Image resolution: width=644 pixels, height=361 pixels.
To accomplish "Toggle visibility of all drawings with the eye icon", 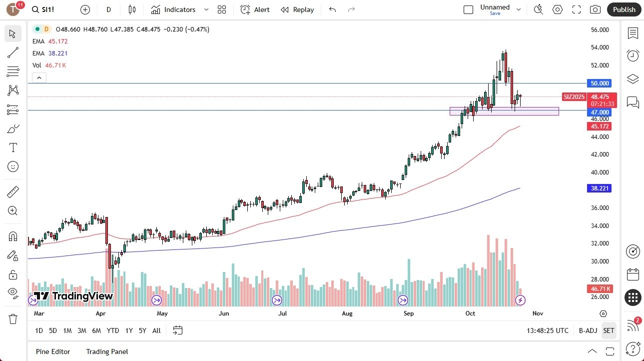I will [13, 293].
